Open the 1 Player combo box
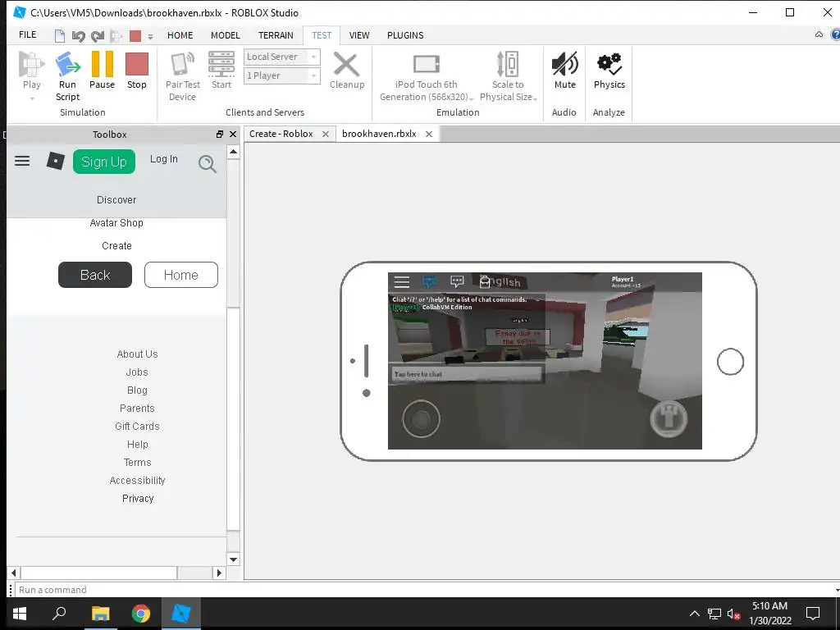Viewport: 840px width, 630px height. coord(282,75)
